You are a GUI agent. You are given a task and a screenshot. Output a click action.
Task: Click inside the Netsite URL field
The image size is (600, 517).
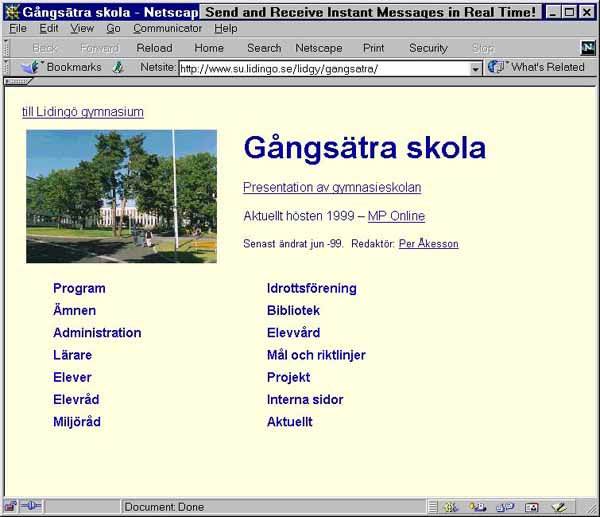324,69
